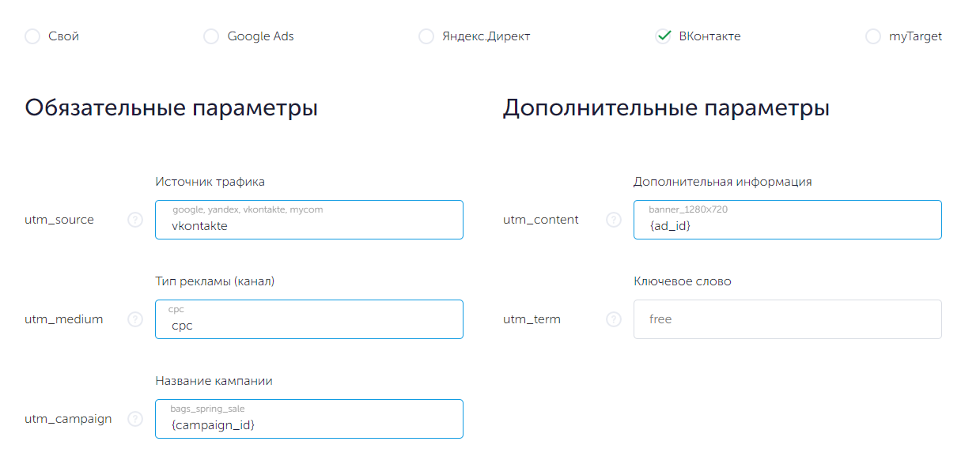The height and width of the screenshot is (460, 980).
Task: Click the help icon next to utm_source
Action: (135, 220)
